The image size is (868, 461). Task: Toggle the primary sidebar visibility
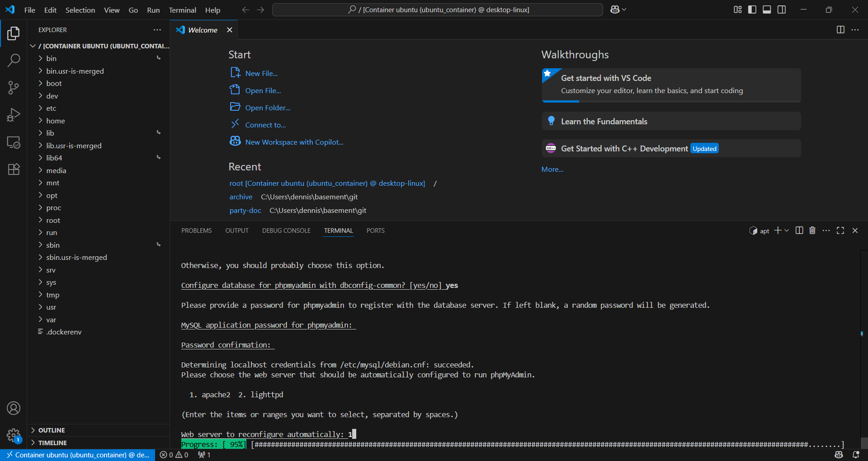point(752,9)
